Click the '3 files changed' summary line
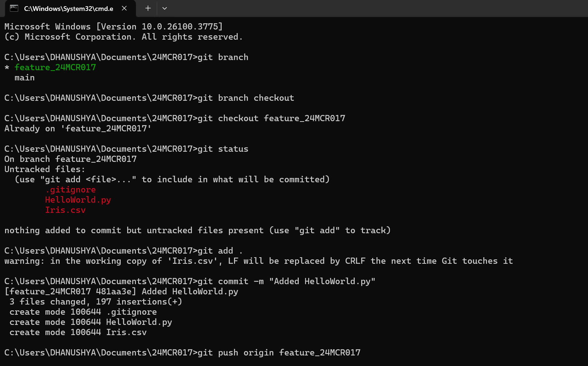Screen dimensions: 588x366 tap(96, 302)
